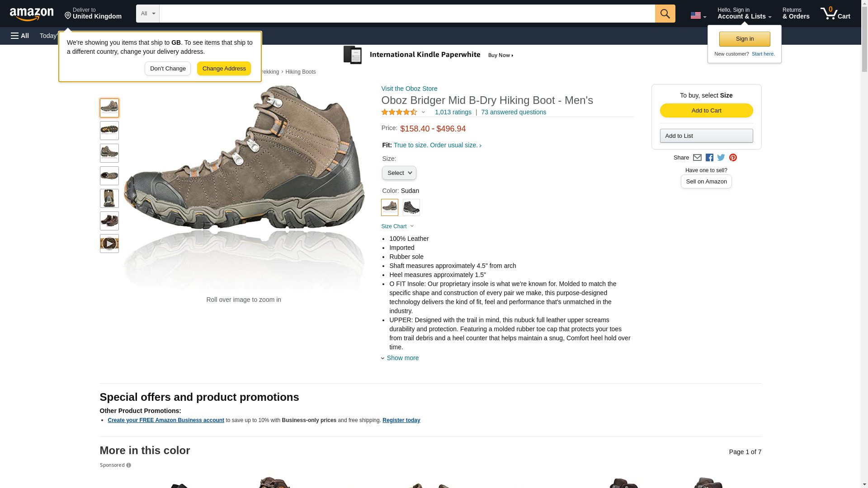Share the boot on Facebook
The width and height of the screenshot is (868, 488).
point(709,158)
